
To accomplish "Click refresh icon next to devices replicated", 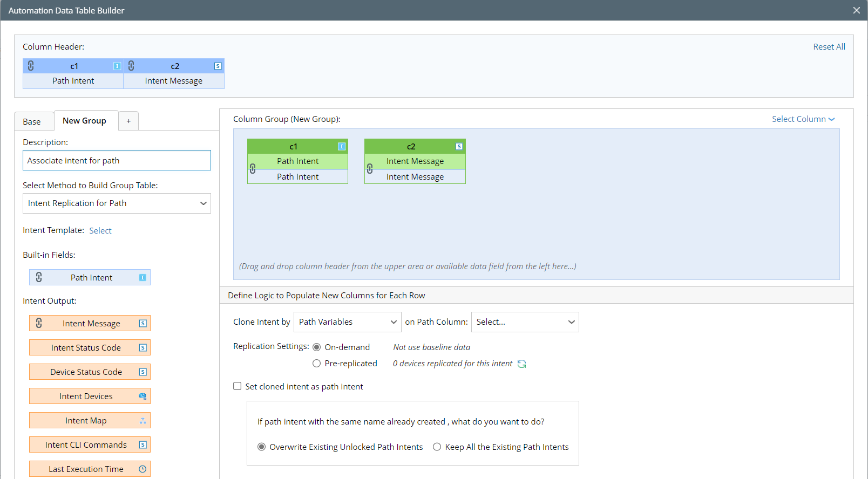I will coord(521,364).
